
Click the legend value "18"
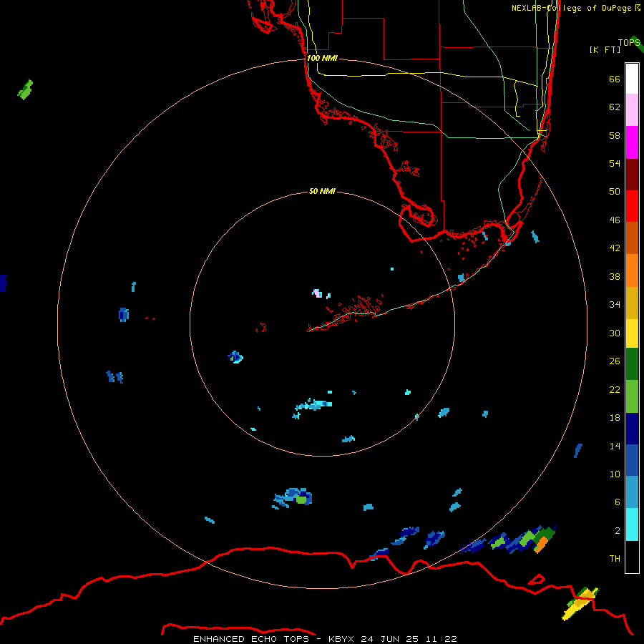pyautogui.click(x=615, y=418)
